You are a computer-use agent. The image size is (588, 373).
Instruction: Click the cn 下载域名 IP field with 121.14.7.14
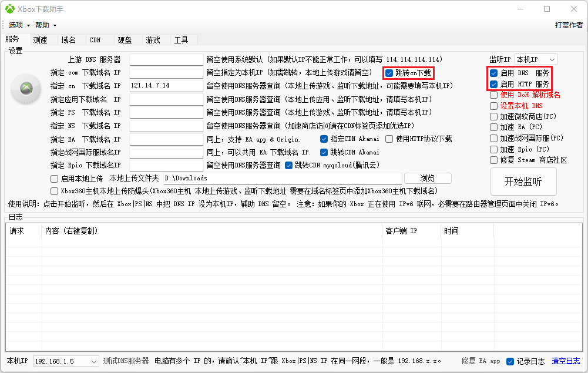[166, 86]
